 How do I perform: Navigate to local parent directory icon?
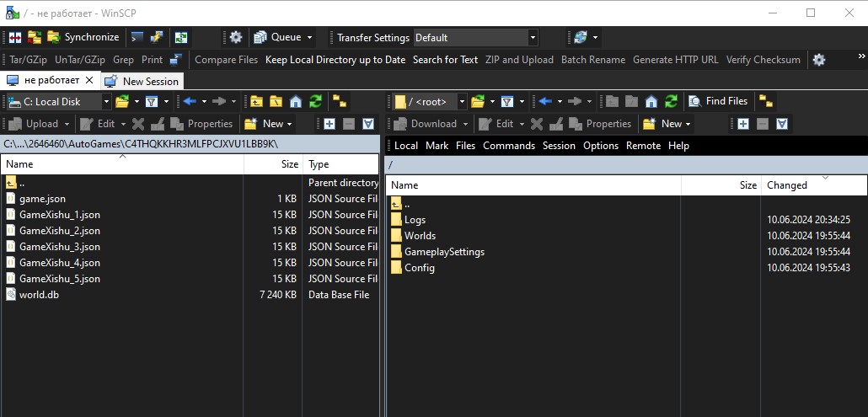point(256,101)
